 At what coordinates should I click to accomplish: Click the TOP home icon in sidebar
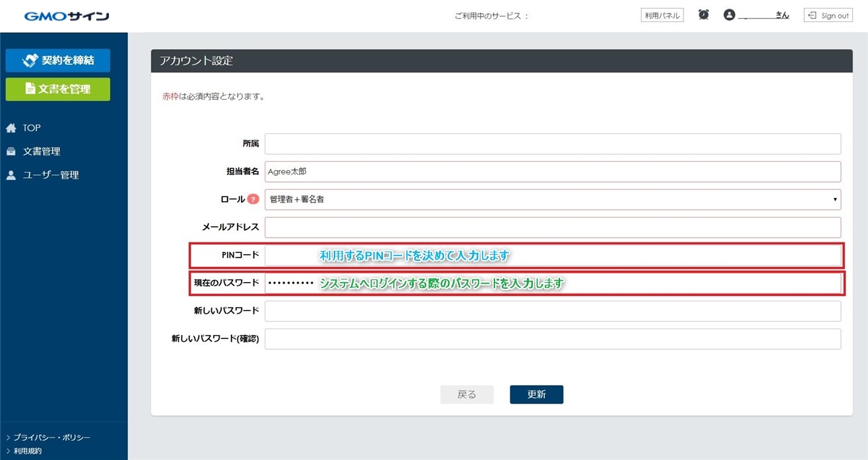11,128
